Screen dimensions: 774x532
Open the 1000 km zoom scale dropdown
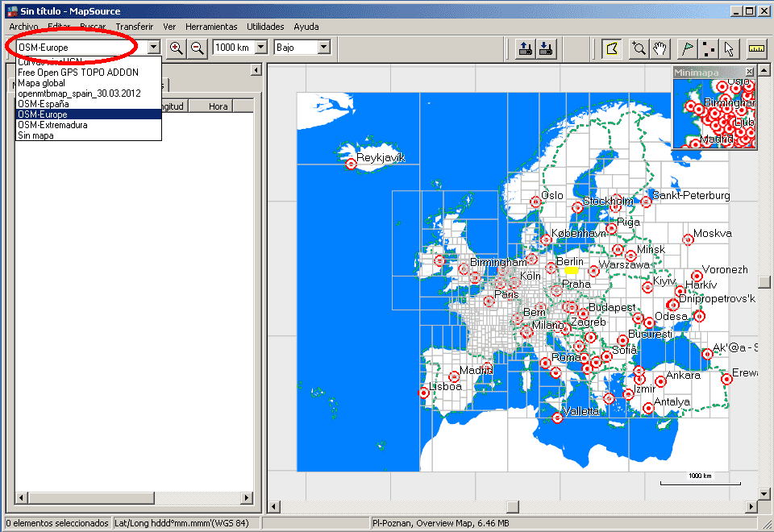click(x=261, y=48)
